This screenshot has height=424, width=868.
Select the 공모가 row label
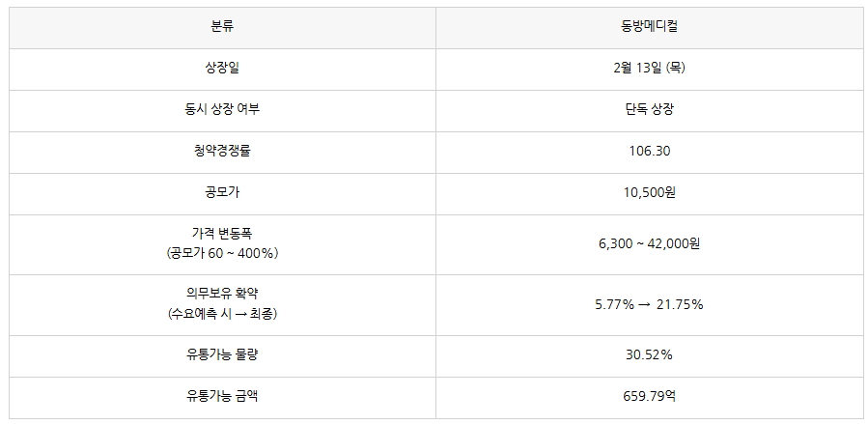[222, 192]
